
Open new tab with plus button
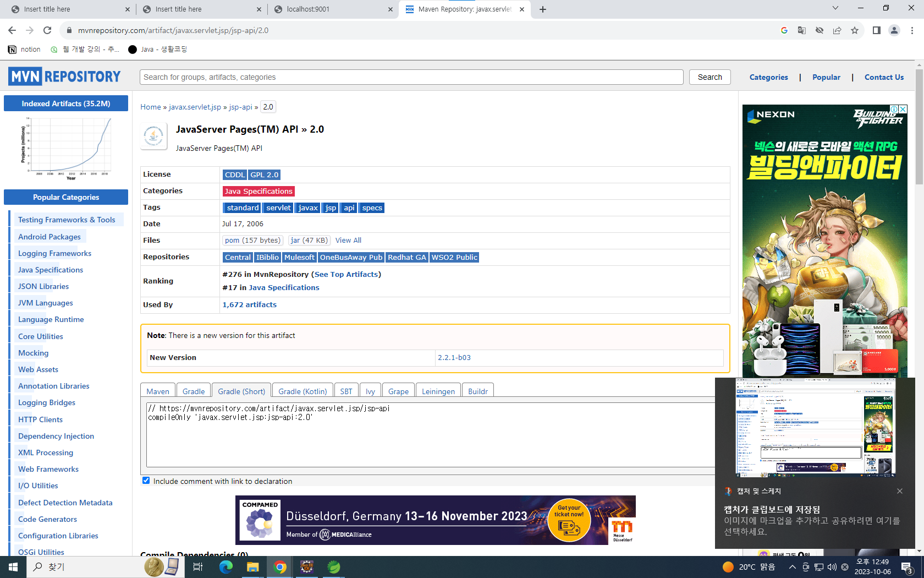543,9
